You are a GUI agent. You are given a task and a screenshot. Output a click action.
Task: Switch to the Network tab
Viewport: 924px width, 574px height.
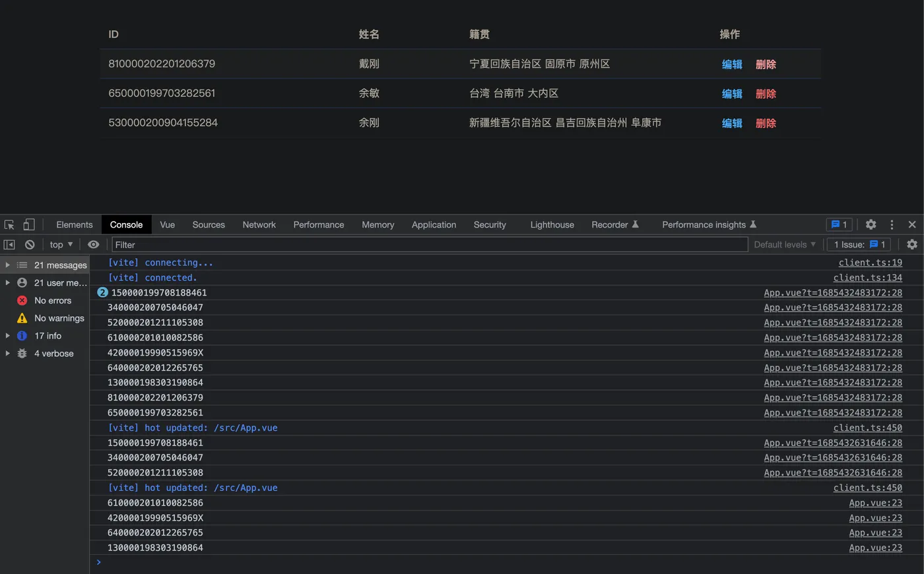coord(259,224)
